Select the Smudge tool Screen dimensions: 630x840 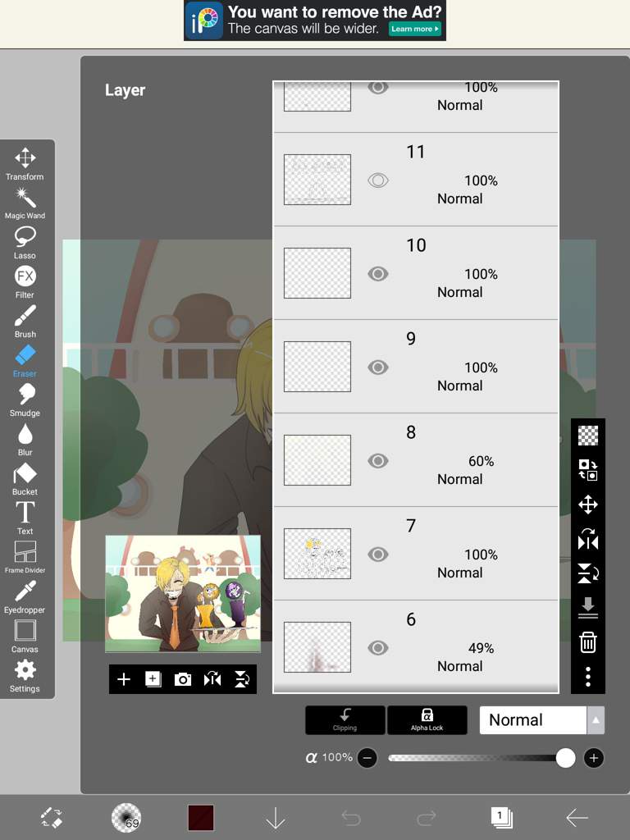tap(25, 400)
